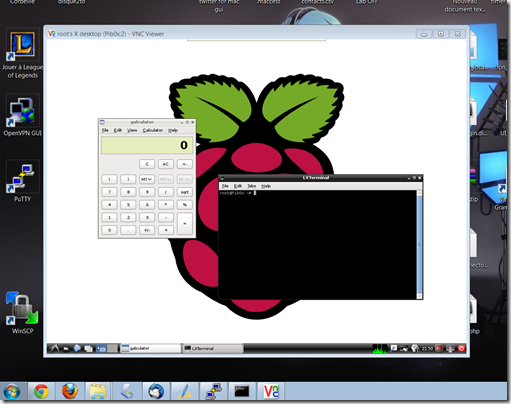Select LXTerminal in the LXDE taskbar
The image size is (511, 404).
pos(213,349)
